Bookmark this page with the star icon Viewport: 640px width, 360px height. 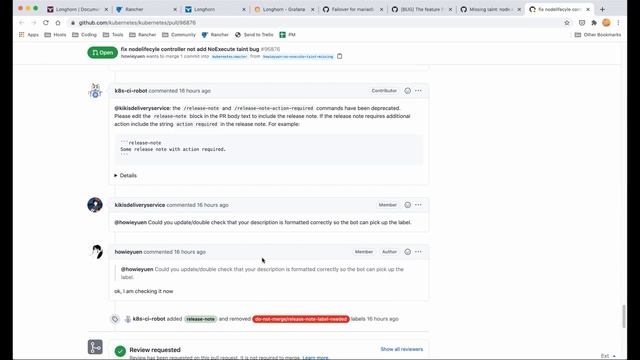pyautogui.click(x=567, y=23)
